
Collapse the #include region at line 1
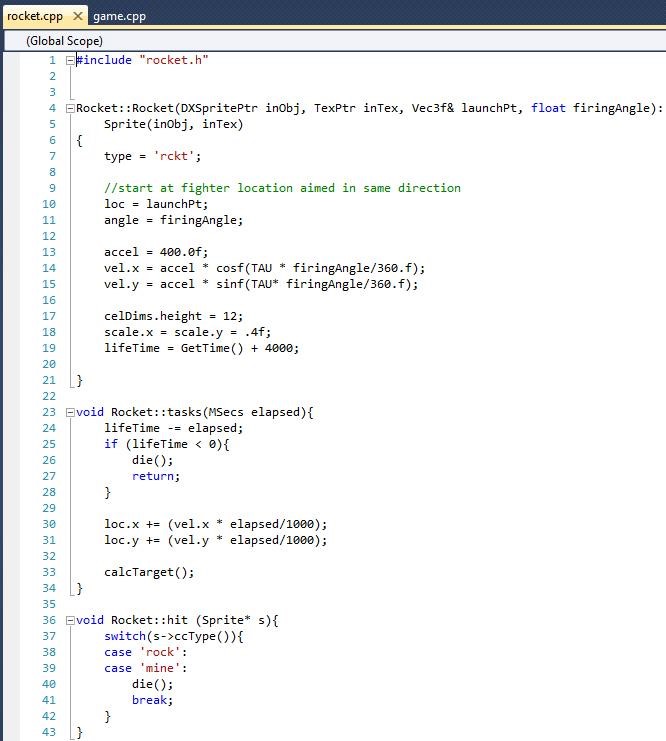pos(70,60)
